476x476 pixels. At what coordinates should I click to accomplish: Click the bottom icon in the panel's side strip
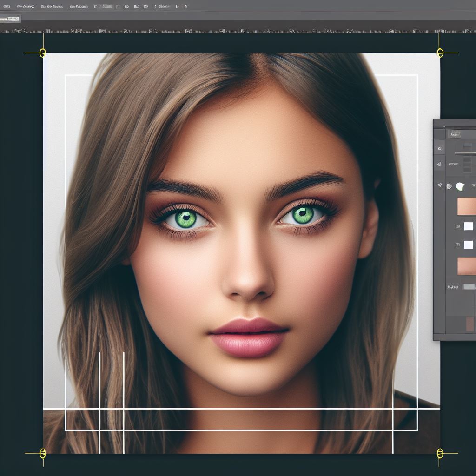[x=440, y=185]
